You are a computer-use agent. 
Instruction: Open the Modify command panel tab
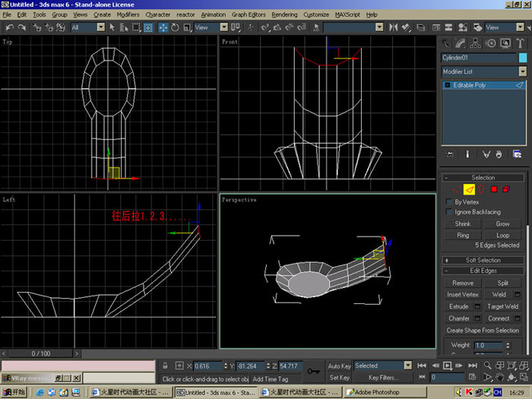[461, 43]
